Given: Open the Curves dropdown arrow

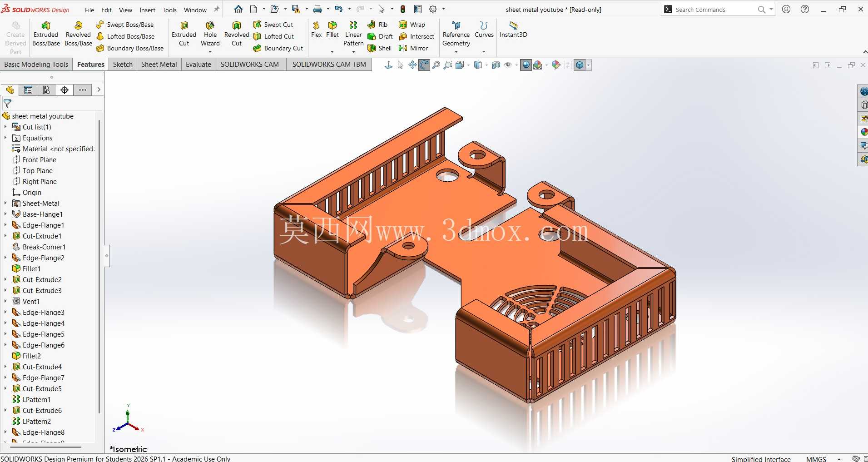Looking at the screenshot, I should [484, 52].
